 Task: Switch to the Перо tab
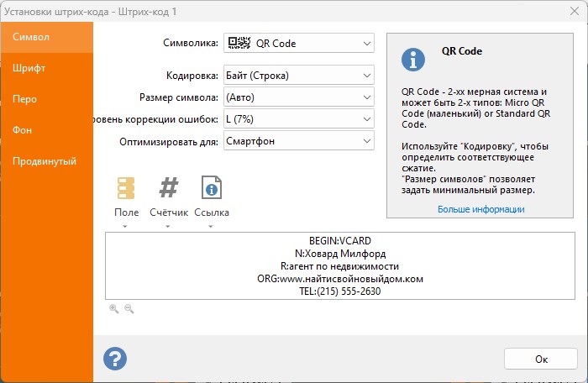pos(46,99)
